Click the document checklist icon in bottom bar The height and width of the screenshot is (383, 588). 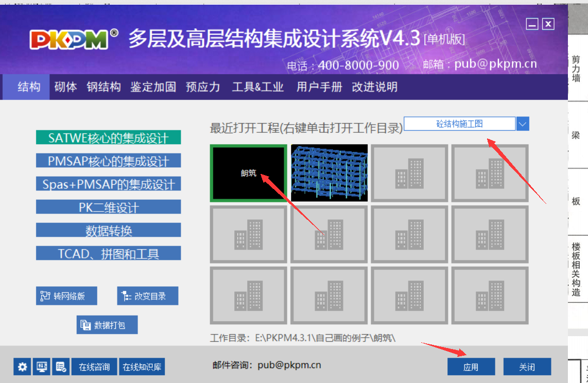(x=61, y=367)
